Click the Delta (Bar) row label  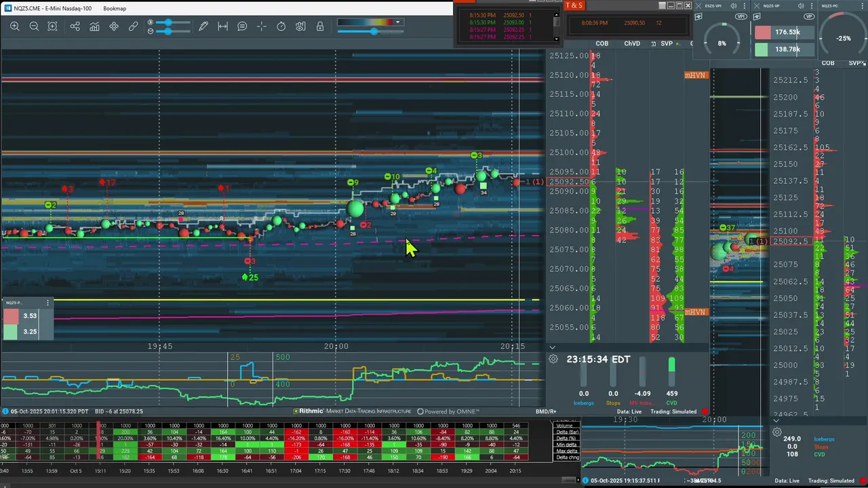566,432
